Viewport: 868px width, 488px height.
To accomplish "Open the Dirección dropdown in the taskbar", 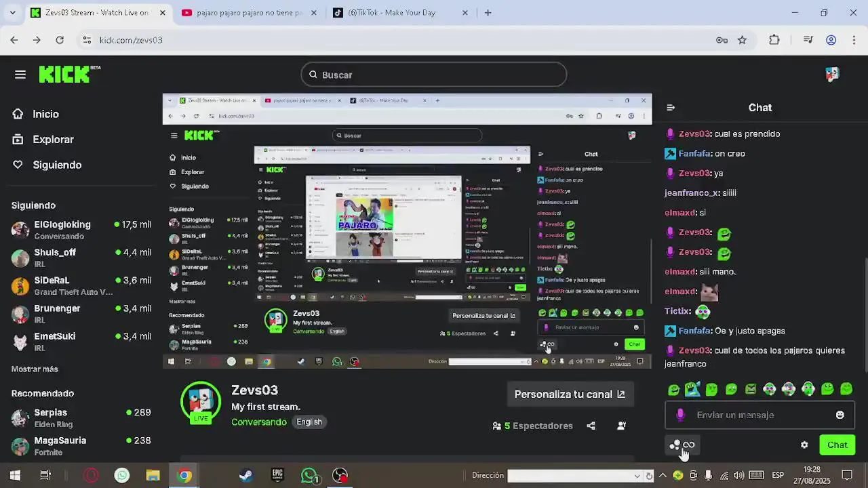I will tap(637, 476).
